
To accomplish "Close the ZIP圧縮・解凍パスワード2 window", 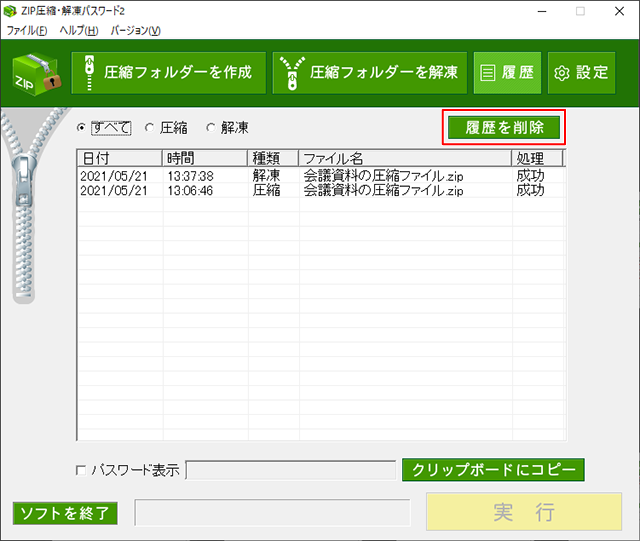I will (x=619, y=11).
